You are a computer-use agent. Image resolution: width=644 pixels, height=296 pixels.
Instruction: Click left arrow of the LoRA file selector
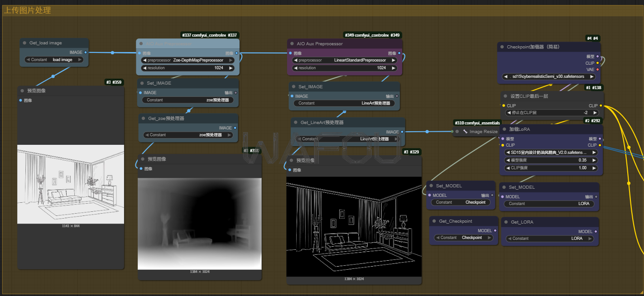tap(509, 153)
